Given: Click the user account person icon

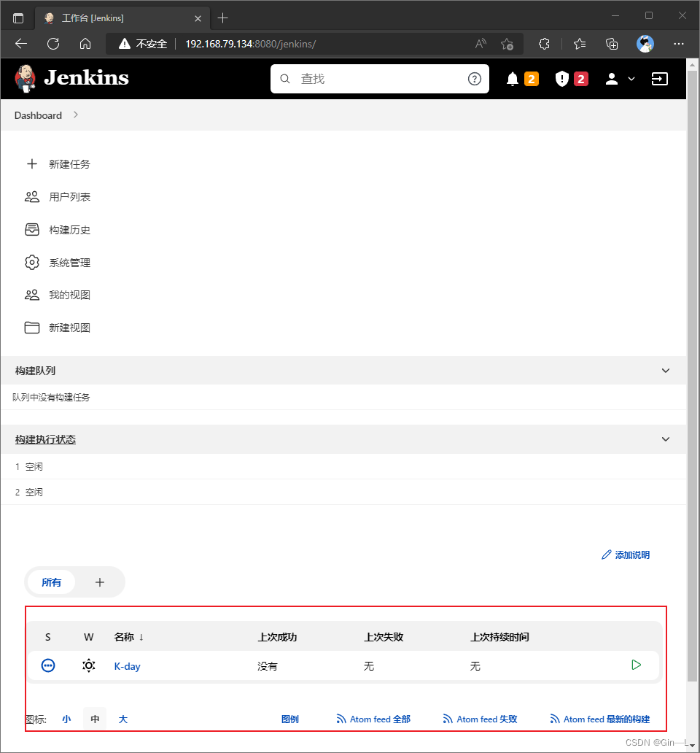Looking at the screenshot, I should (x=612, y=79).
